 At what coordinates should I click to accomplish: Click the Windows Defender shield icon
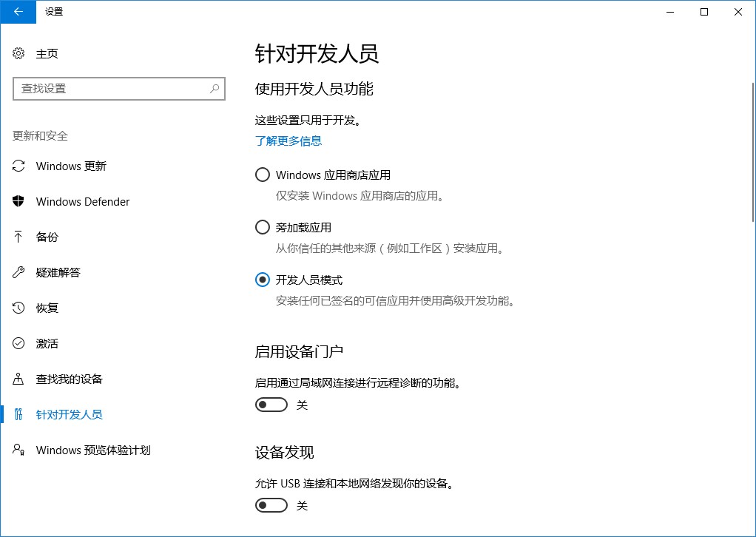[x=19, y=202]
